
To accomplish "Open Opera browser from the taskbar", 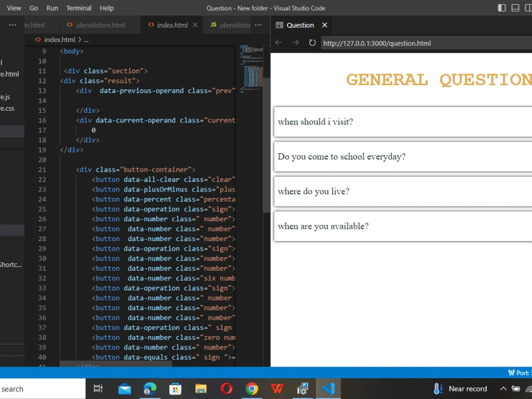I will 226,389.
